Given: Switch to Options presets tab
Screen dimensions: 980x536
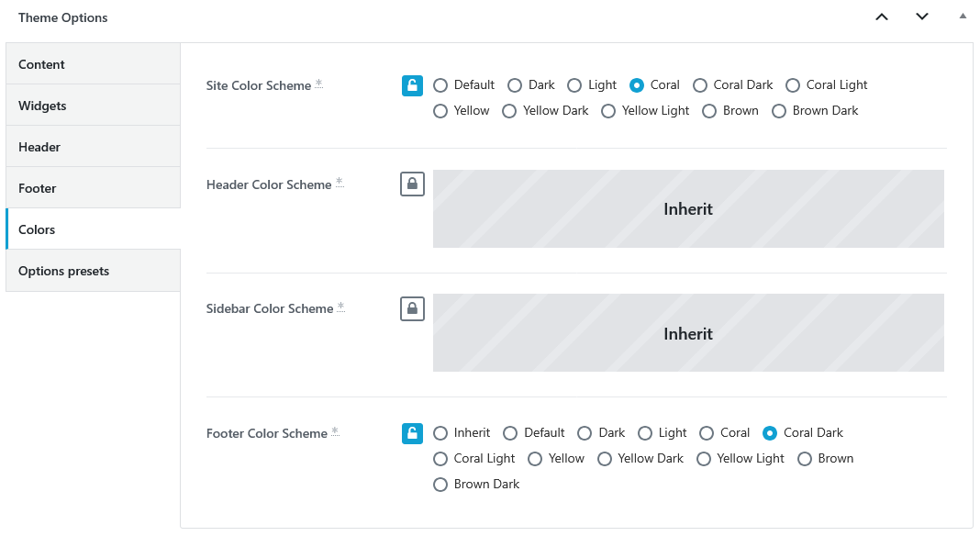Looking at the screenshot, I should coord(93,270).
